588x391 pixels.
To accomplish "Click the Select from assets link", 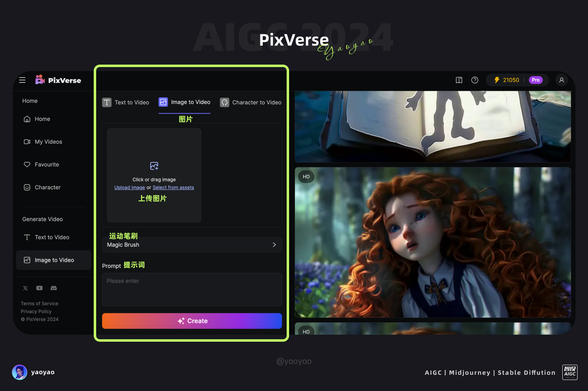I will pos(173,187).
